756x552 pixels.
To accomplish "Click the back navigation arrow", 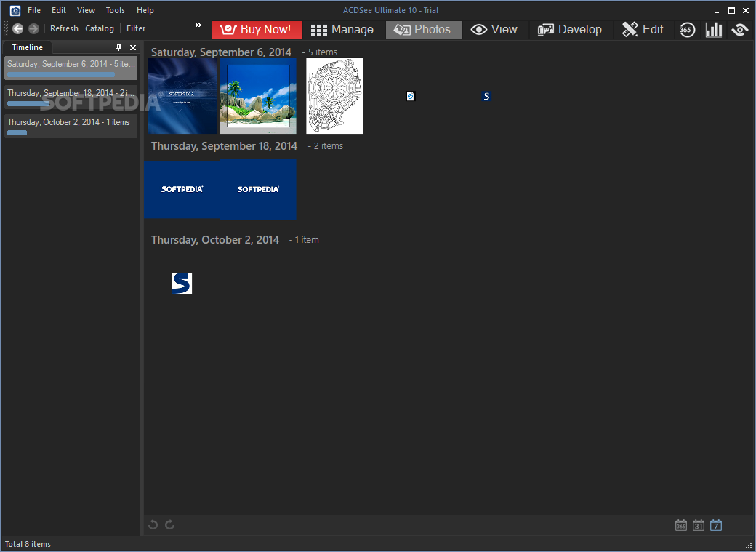I will [x=18, y=28].
